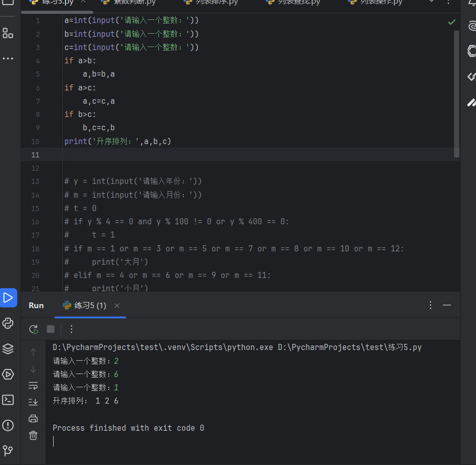
Task: Open the Python Console from the sidebar
Action: pyautogui.click(x=8, y=323)
